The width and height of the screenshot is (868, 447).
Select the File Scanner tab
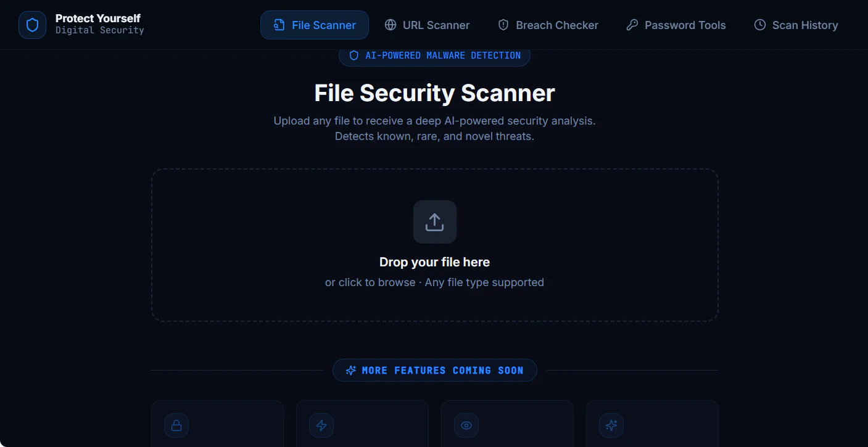click(x=315, y=25)
